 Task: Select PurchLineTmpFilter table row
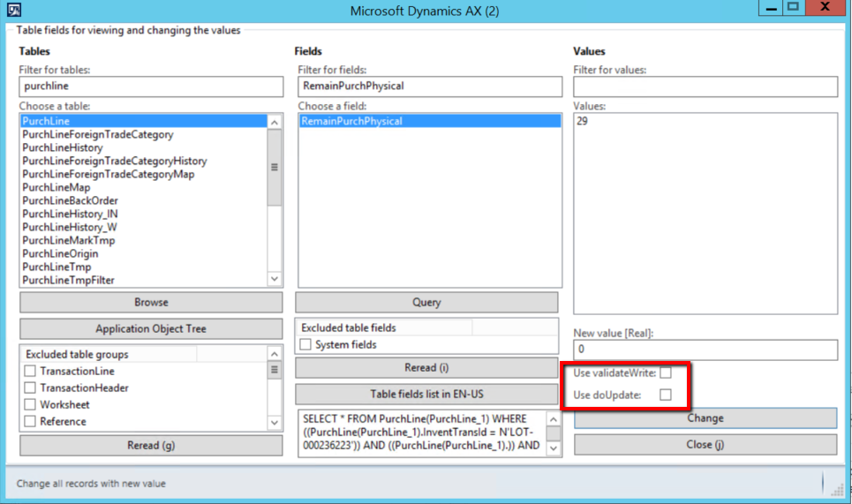144,280
